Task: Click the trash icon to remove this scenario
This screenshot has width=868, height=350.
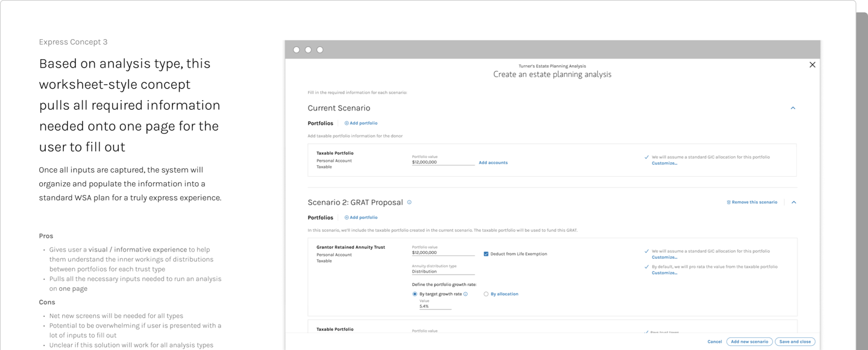Action: [728, 202]
